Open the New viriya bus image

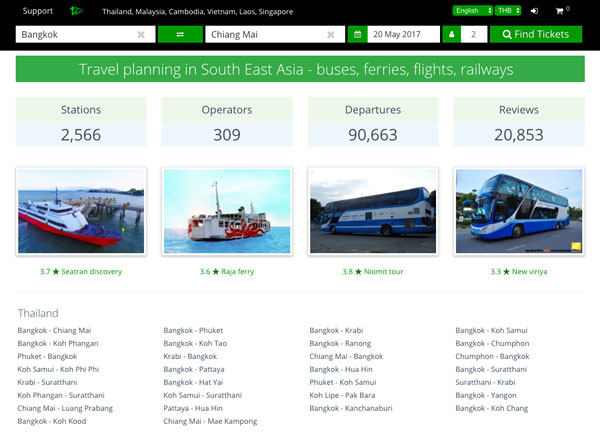[x=518, y=211]
